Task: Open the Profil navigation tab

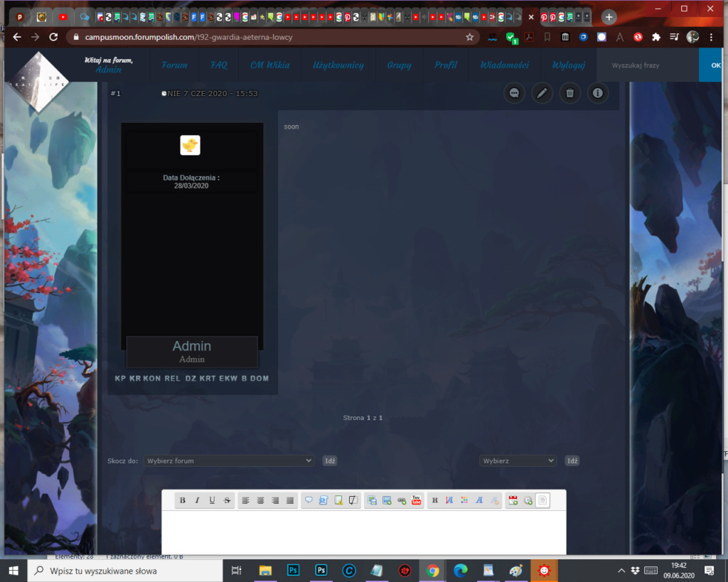Action: point(446,65)
